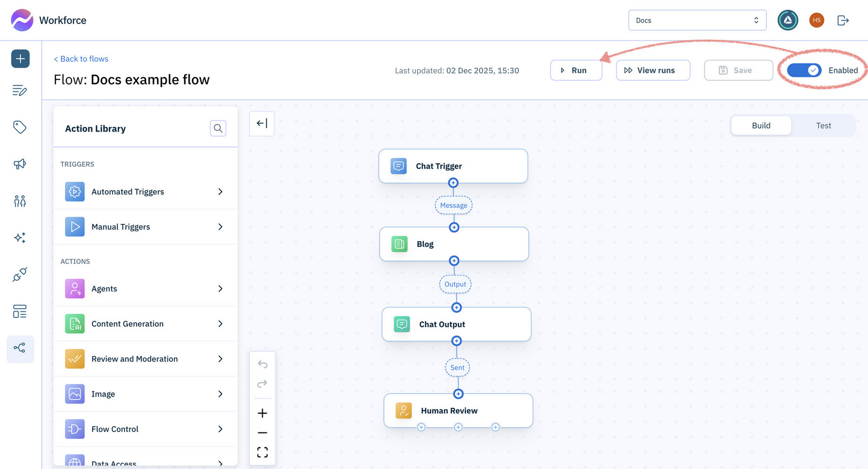Click the search icon in Action Library

(218, 128)
